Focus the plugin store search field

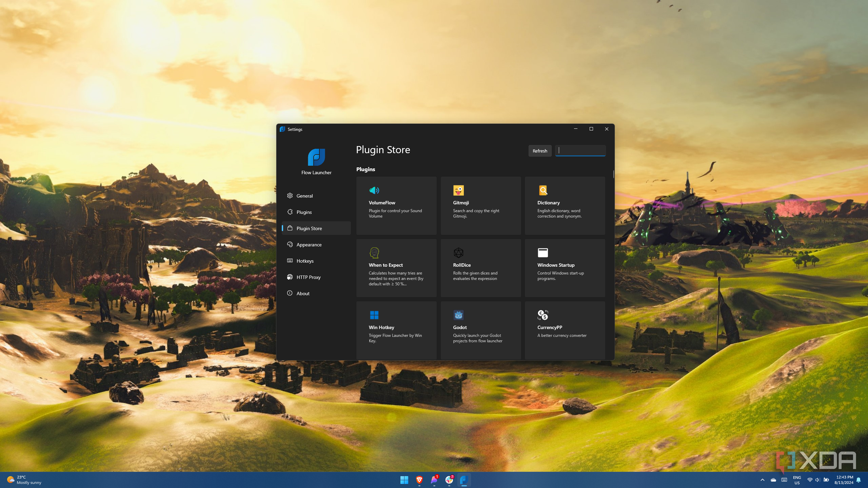(x=580, y=151)
